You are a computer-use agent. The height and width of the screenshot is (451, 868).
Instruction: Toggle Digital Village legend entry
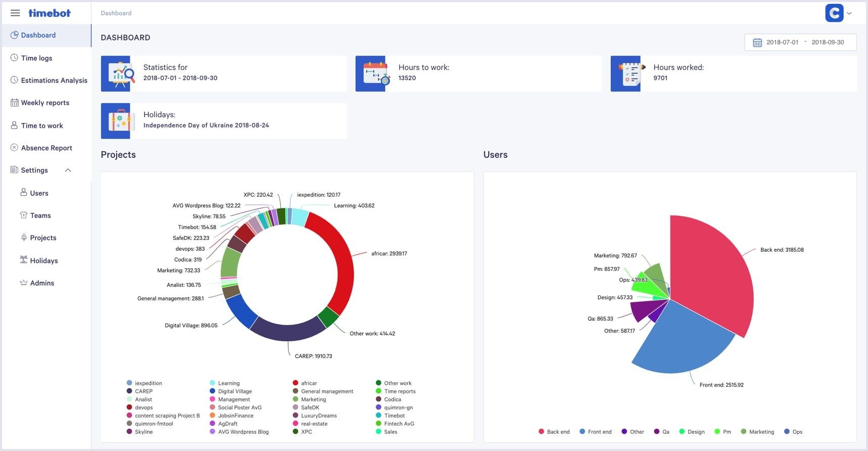[x=231, y=391]
